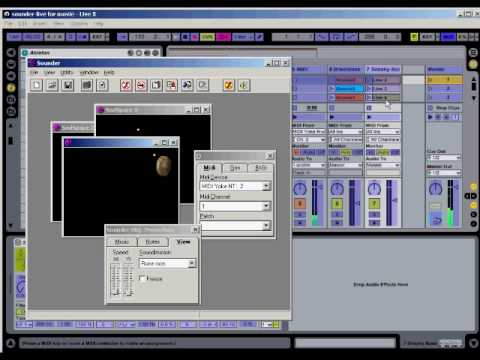Screen dimensions: 480x360
Task: Click the pencil Draw Mode icon in transport
Action: (x=259, y=37)
